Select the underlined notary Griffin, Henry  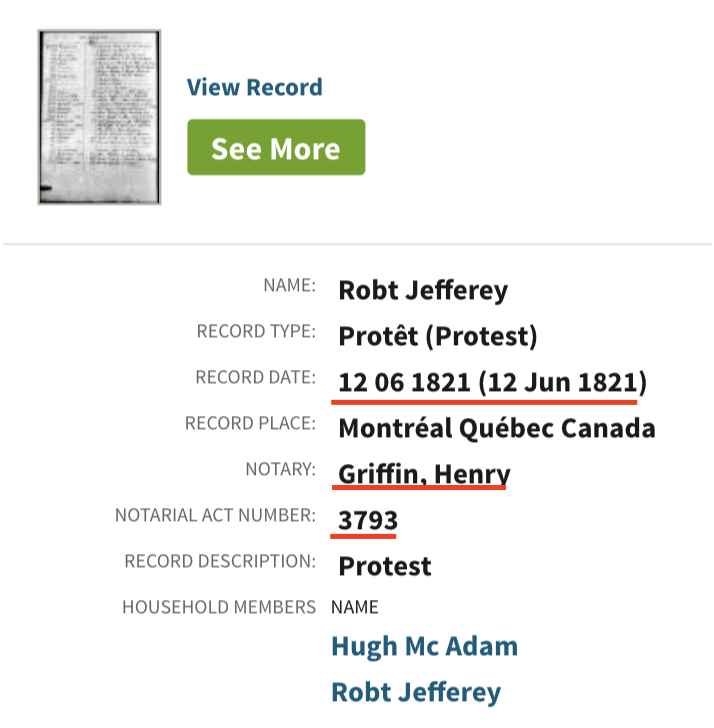click(x=424, y=474)
